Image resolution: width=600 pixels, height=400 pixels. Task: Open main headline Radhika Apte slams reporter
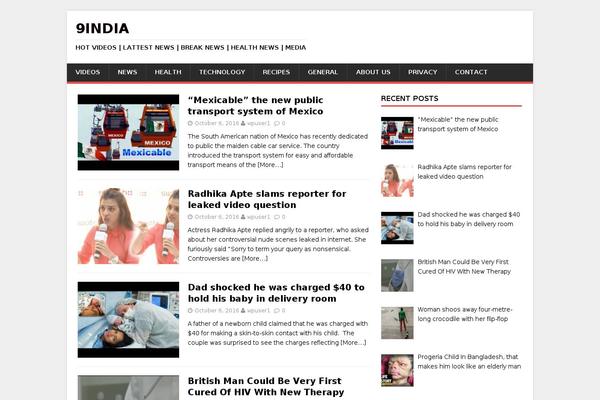click(x=267, y=199)
